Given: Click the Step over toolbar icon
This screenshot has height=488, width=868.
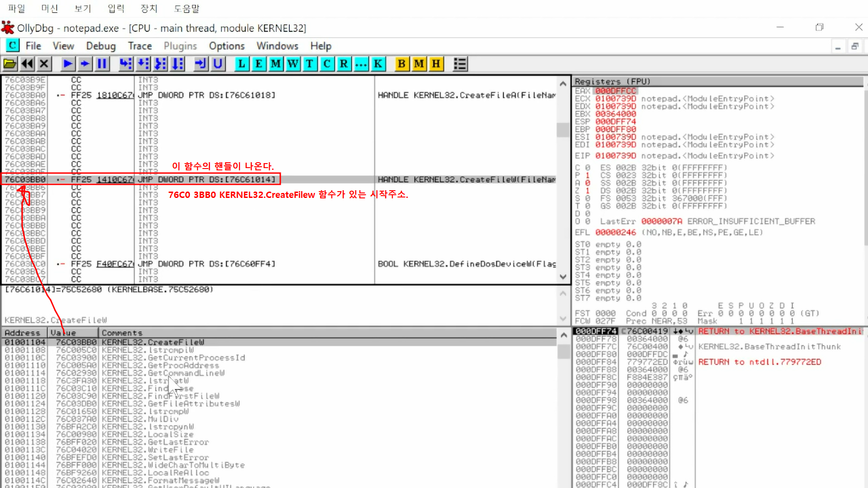Looking at the screenshot, I should (x=143, y=64).
